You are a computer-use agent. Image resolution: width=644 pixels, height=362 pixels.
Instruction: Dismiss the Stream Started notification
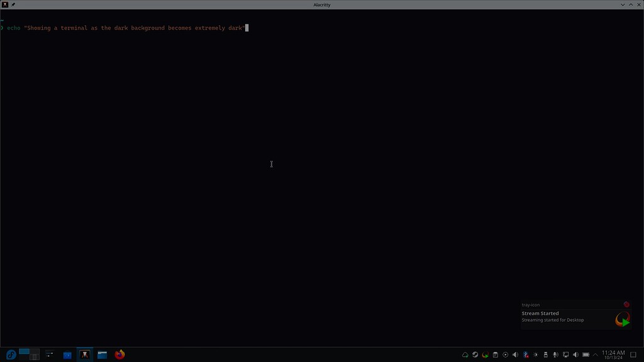tap(626, 304)
